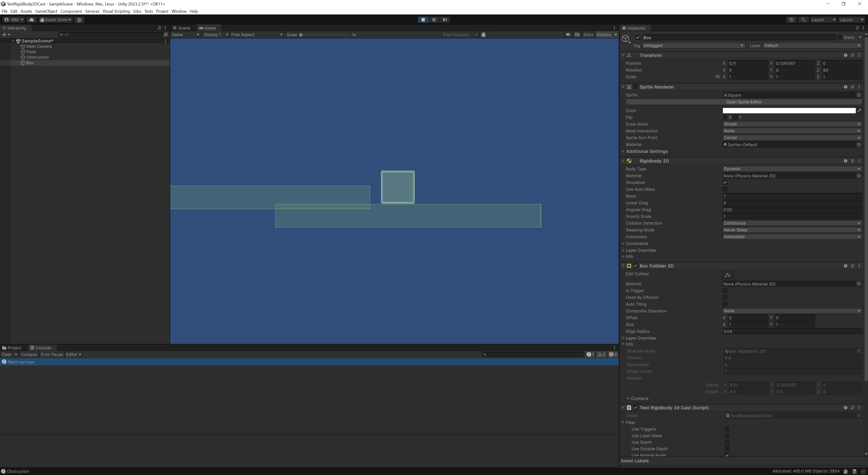Enable Use Triggers in the script Filter

[727, 429]
